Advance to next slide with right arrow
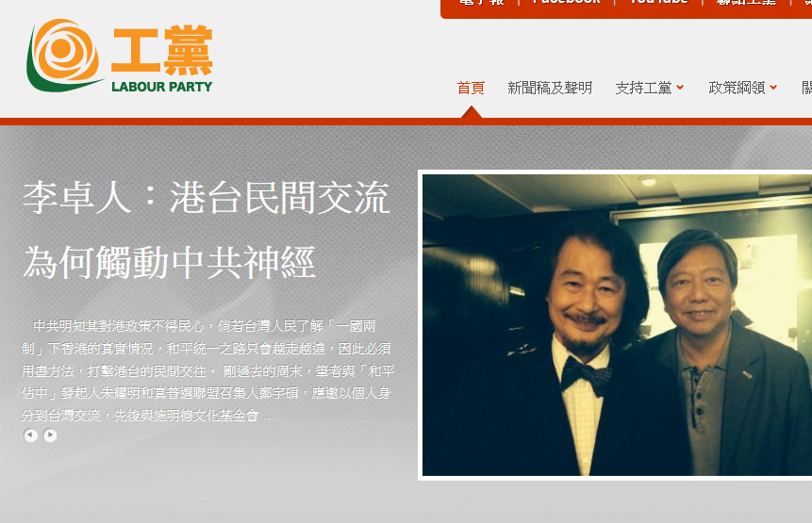Image resolution: width=812 pixels, height=523 pixels. [50, 435]
